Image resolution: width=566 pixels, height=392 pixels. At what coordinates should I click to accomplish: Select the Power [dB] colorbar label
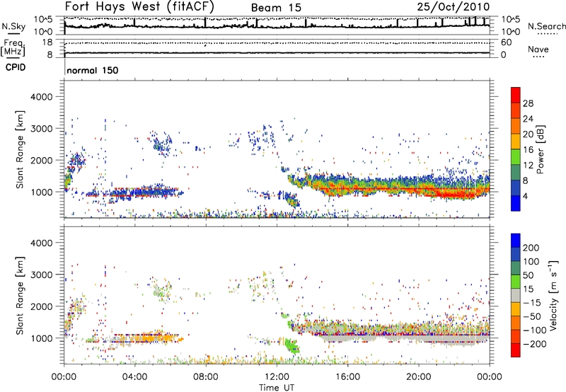coord(541,149)
